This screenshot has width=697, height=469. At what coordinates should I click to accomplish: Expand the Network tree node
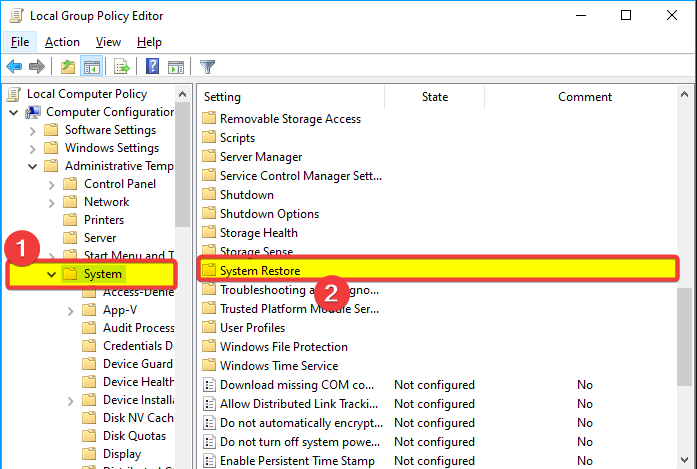52,203
